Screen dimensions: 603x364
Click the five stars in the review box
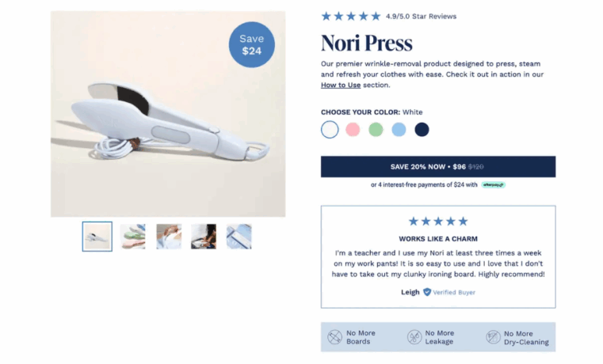tap(438, 221)
